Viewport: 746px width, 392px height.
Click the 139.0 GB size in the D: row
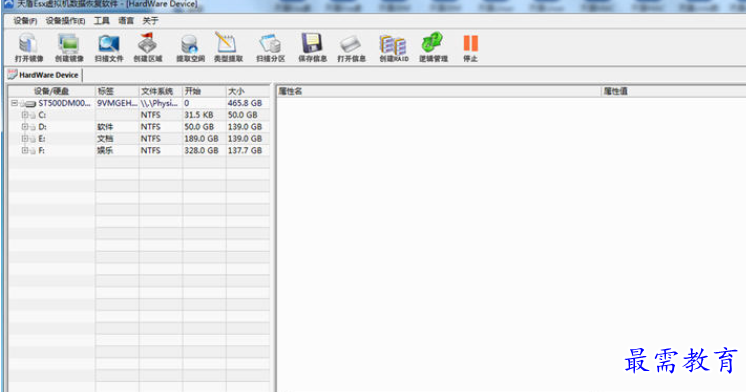245,127
